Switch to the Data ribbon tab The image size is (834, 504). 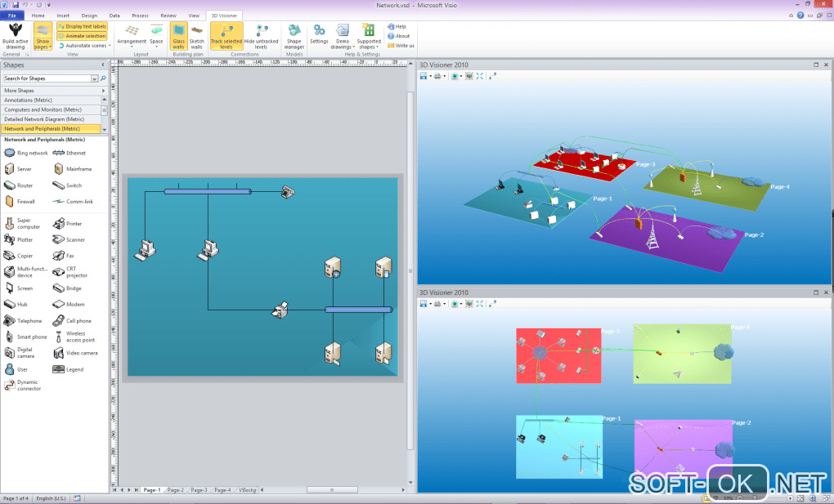114,16
